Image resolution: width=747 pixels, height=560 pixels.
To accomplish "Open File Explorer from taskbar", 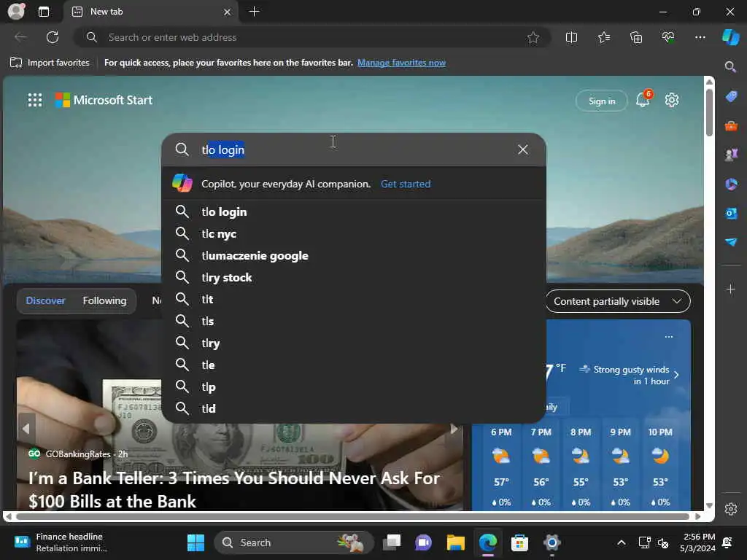I will tap(455, 542).
